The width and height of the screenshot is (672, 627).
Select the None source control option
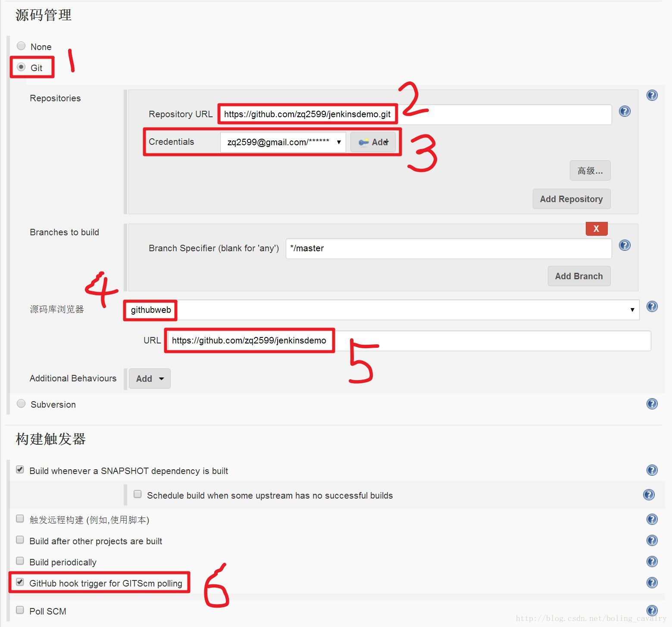21,46
